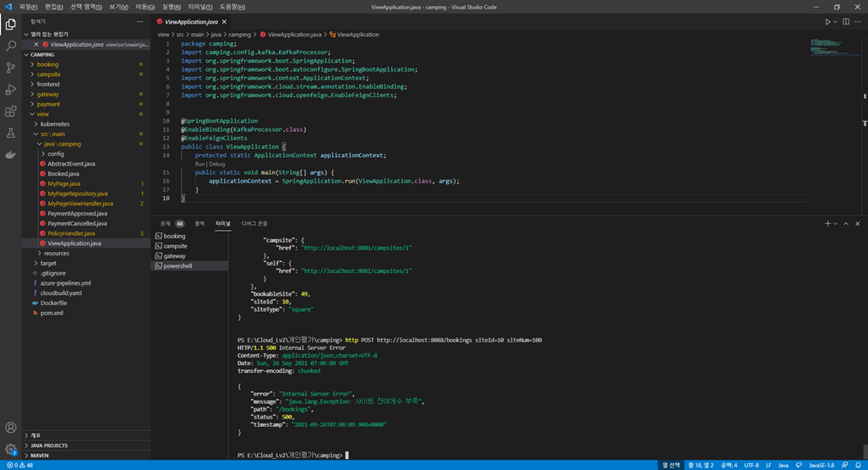This screenshot has width=868, height=470.
Task: Open the new terminal dropdown arrow
Action: 835,224
